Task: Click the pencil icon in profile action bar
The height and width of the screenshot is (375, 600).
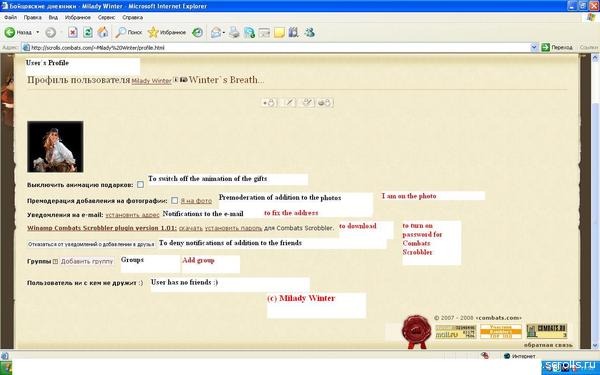Action: pyautogui.click(x=289, y=103)
